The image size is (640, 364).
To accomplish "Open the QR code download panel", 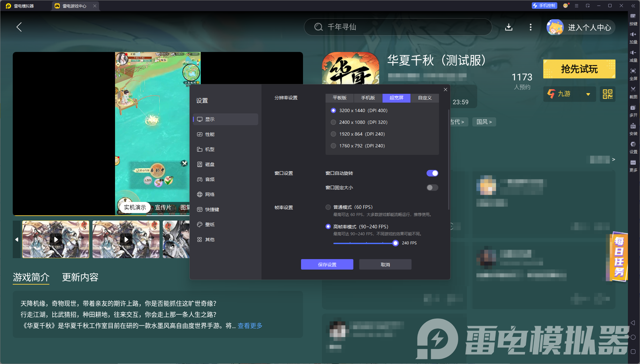I will (x=608, y=94).
